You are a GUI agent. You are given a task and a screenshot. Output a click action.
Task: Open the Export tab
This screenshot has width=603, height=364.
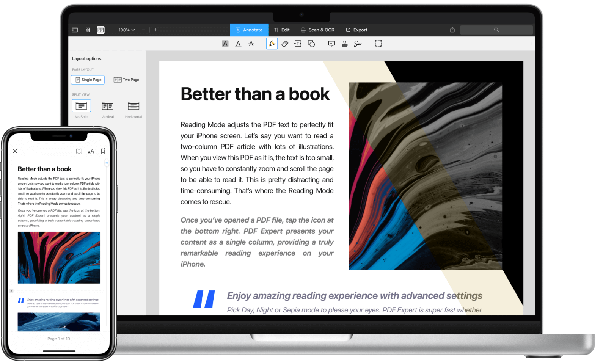pos(356,30)
